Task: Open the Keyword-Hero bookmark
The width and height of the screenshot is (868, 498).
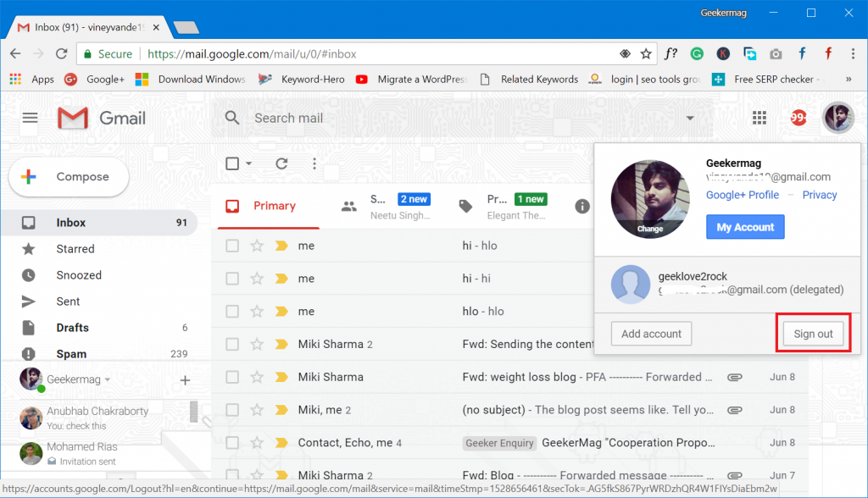Action: point(301,79)
